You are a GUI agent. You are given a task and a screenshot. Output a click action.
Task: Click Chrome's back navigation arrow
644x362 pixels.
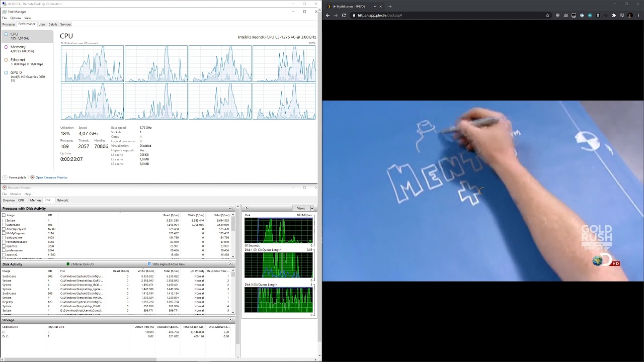coord(328,15)
